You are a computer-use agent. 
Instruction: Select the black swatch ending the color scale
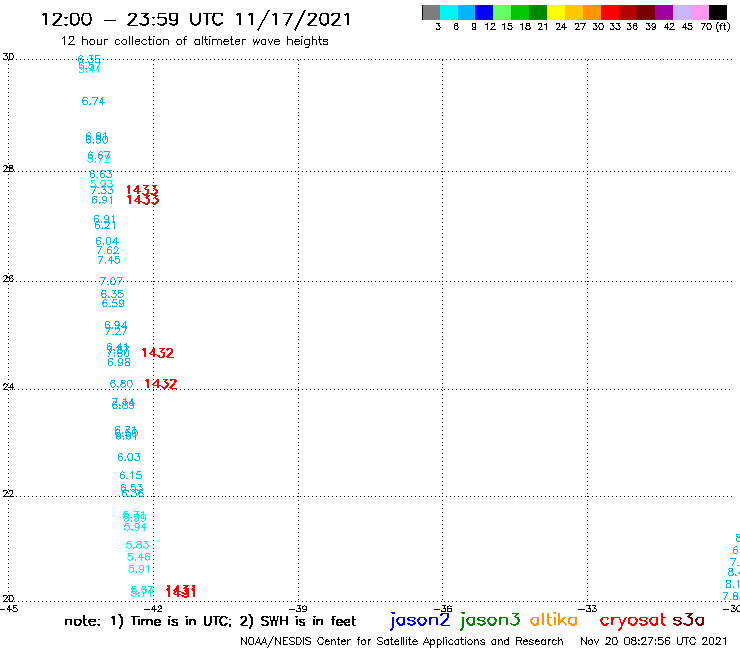[718, 13]
